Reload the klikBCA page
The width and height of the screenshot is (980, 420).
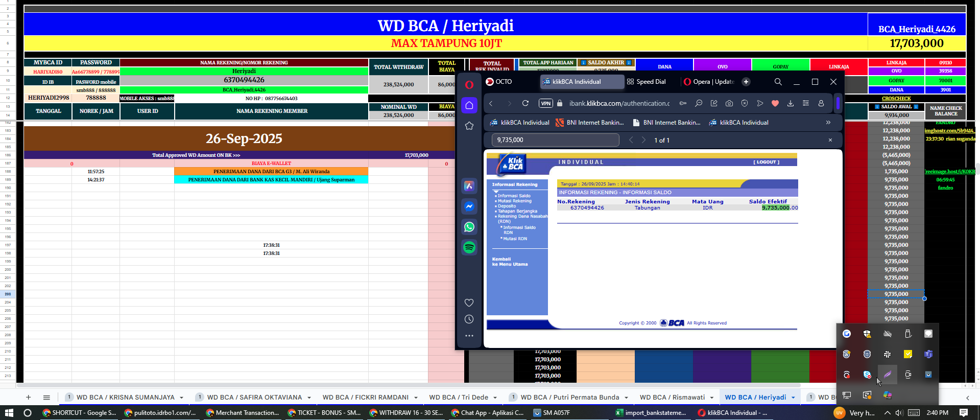pos(525,103)
